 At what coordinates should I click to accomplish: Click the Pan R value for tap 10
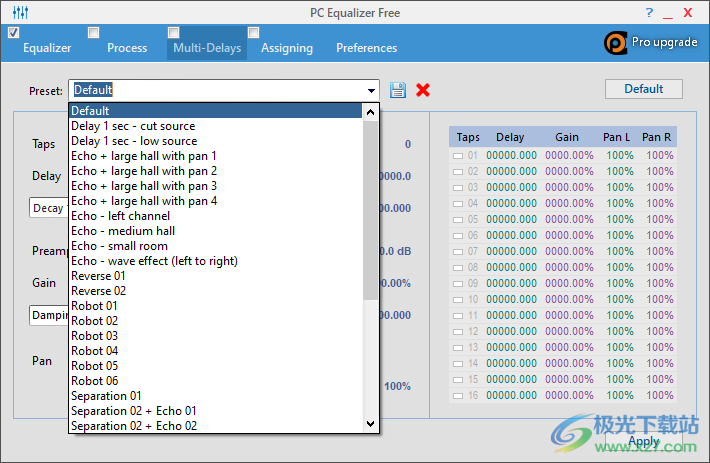pyautogui.click(x=660, y=299)
